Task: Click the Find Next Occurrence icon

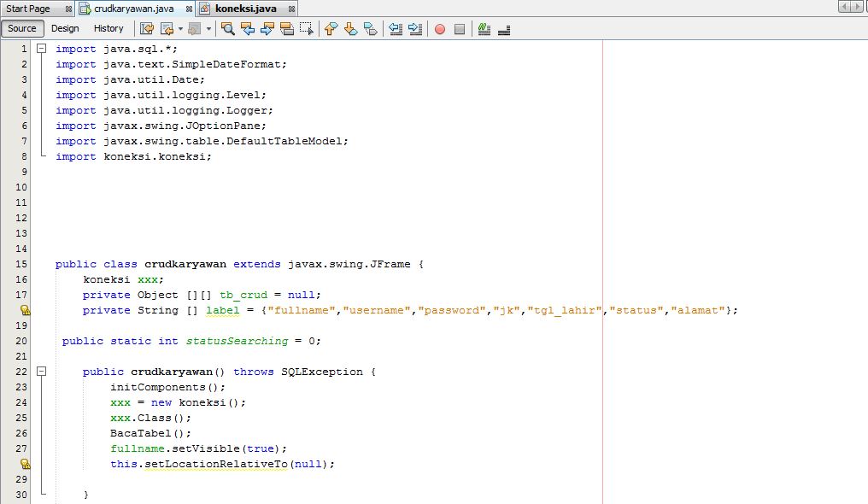Action: pyautogui.click(x=266, y=29)
